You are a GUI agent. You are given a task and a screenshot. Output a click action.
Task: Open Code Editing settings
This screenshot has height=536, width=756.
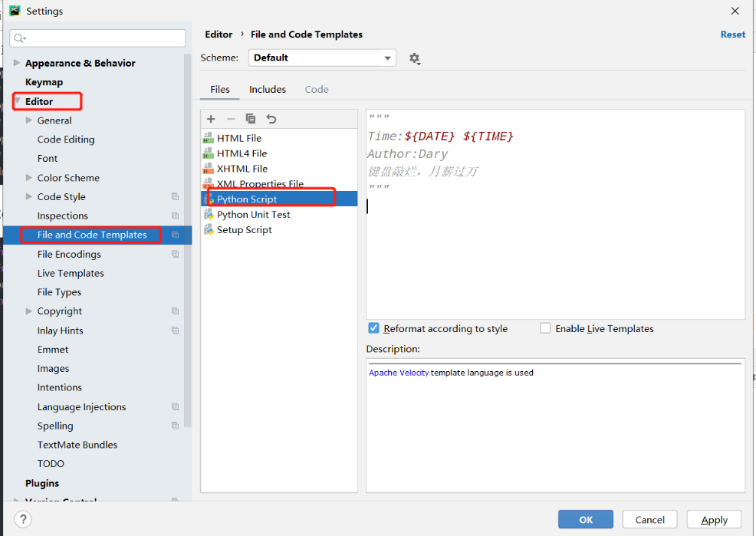click(66, 140)
